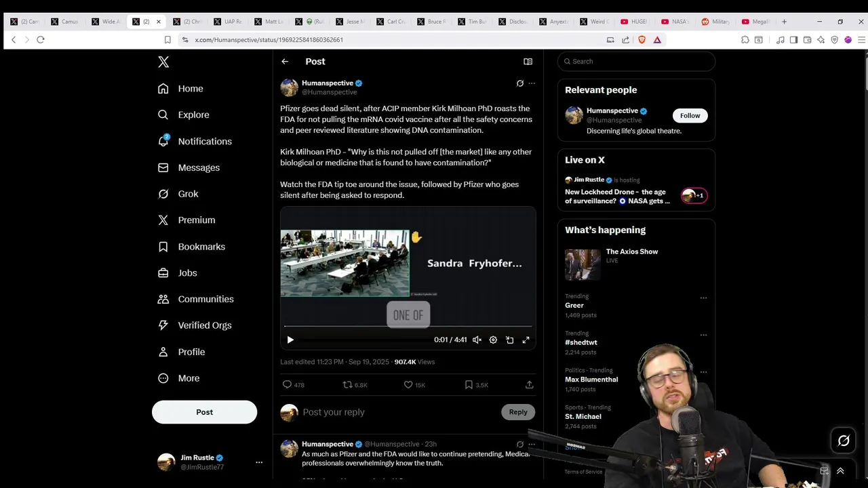The width and height of the screenshot is (868, 488).
Task: Close the active X tab
Action: 159,22
